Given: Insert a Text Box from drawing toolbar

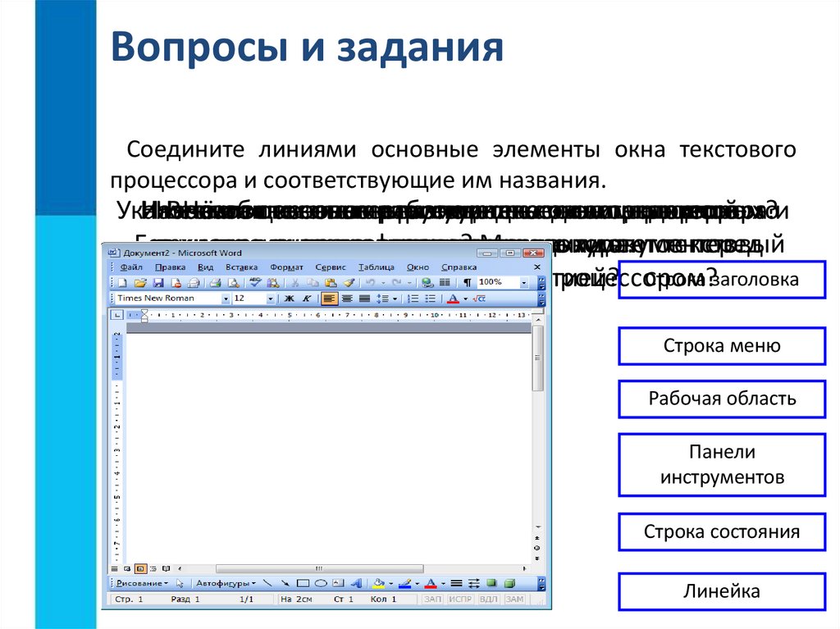Looking at the screenshot, I should [x=338, y=583].
